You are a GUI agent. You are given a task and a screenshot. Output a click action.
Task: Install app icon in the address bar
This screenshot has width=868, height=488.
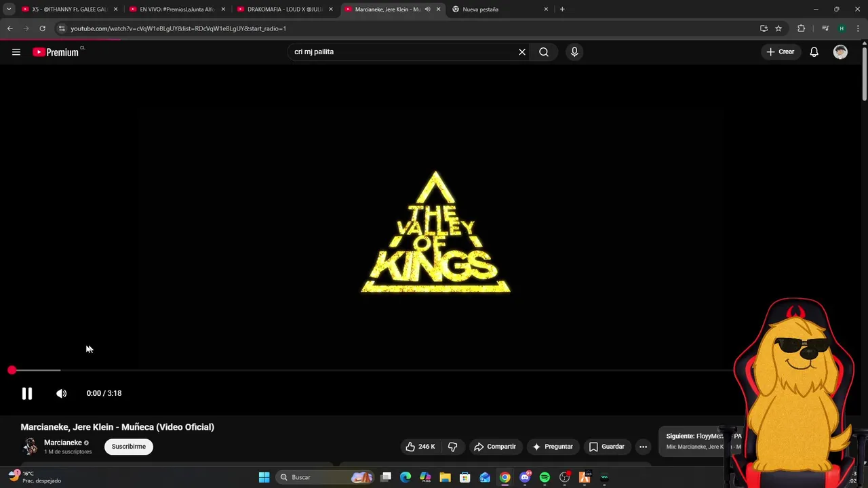click(764, 28)
